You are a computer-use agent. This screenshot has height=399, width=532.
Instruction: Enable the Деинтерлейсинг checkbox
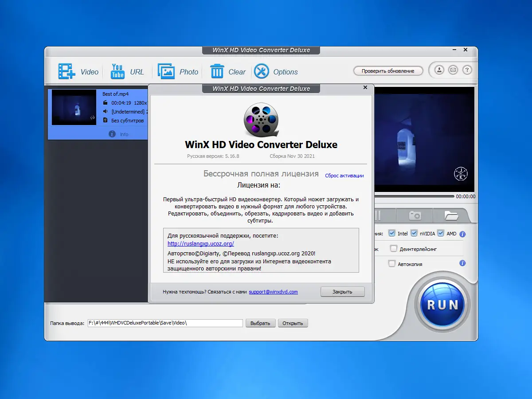tap(393, 249)
